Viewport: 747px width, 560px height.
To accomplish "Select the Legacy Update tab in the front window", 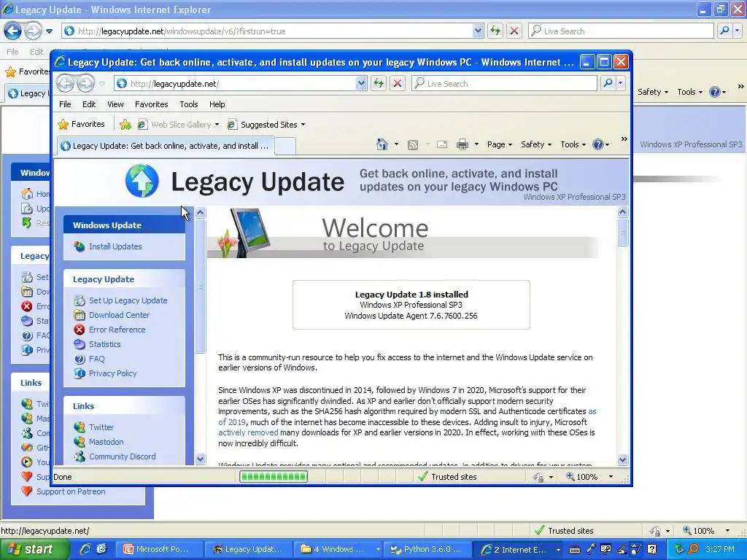I will (166, 146).
